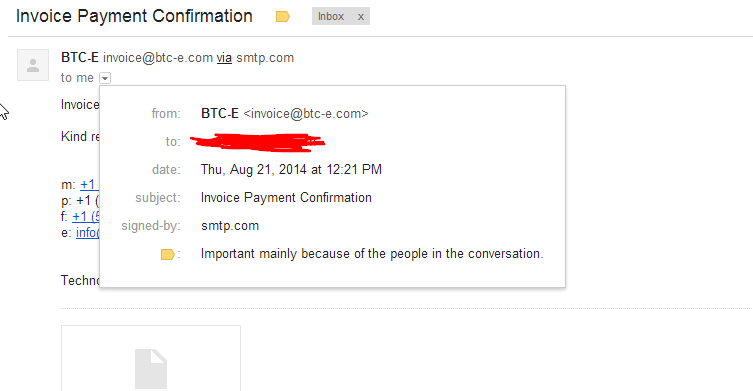Click the 'via' link in sender line

coord(224,58)
